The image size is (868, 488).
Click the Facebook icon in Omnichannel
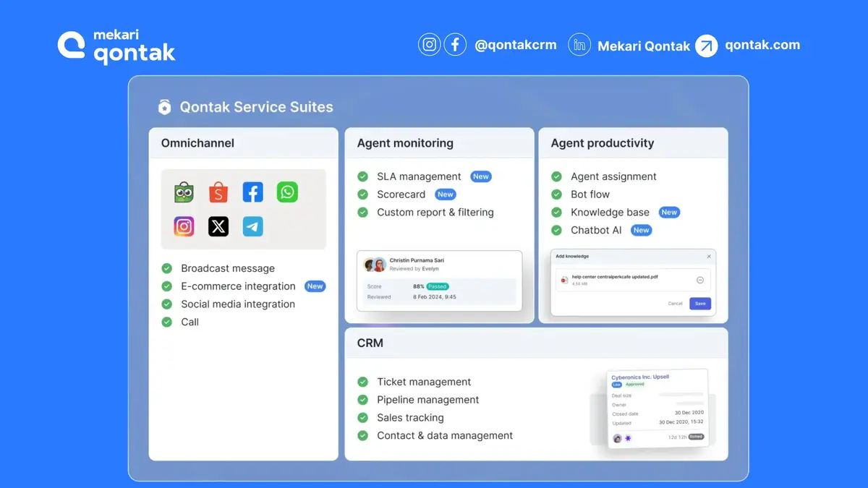252,192
